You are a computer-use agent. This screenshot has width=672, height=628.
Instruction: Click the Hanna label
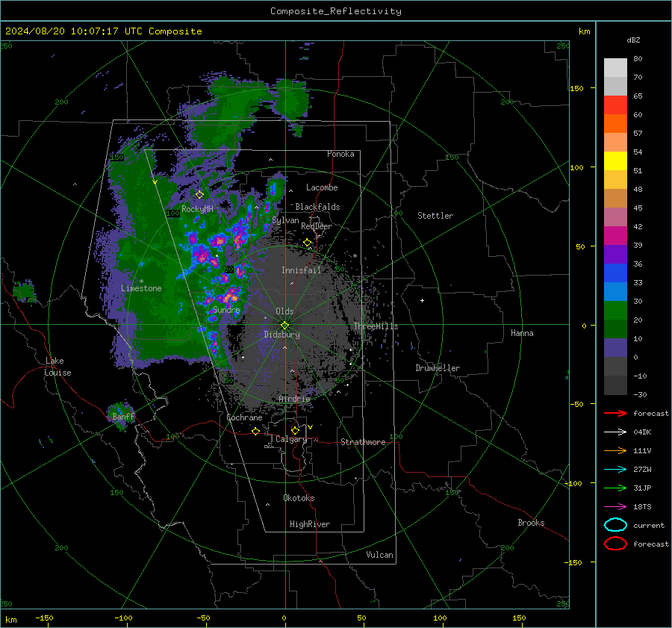click(522, 333)
